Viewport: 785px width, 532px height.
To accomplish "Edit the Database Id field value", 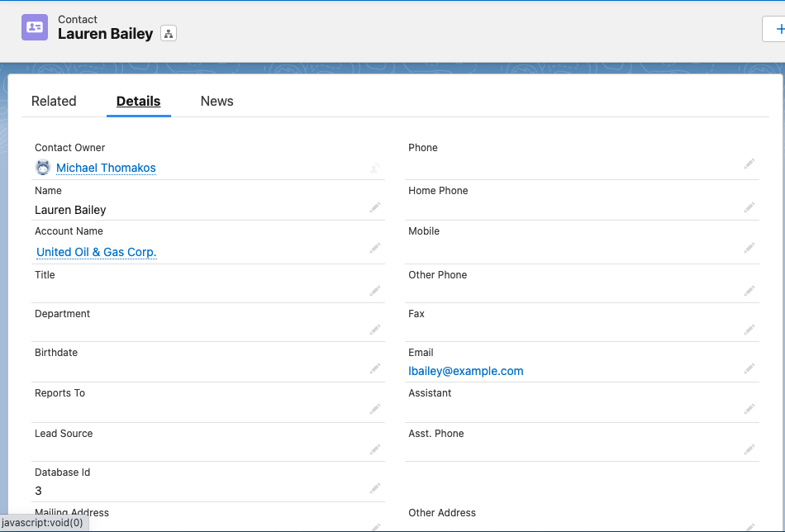I will pos(374,487).
